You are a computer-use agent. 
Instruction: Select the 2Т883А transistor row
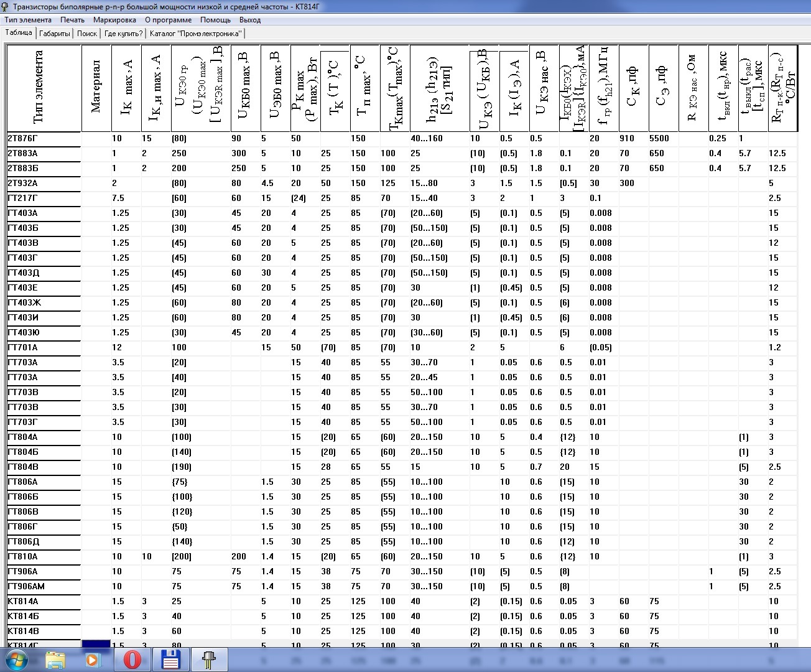(x=44, y=154)
